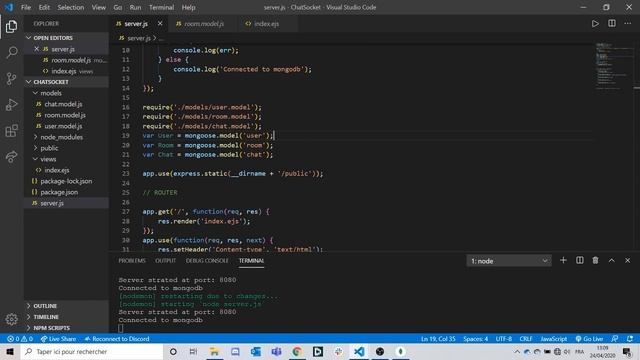Open the Live Share activity icon

tap(11, 157)
